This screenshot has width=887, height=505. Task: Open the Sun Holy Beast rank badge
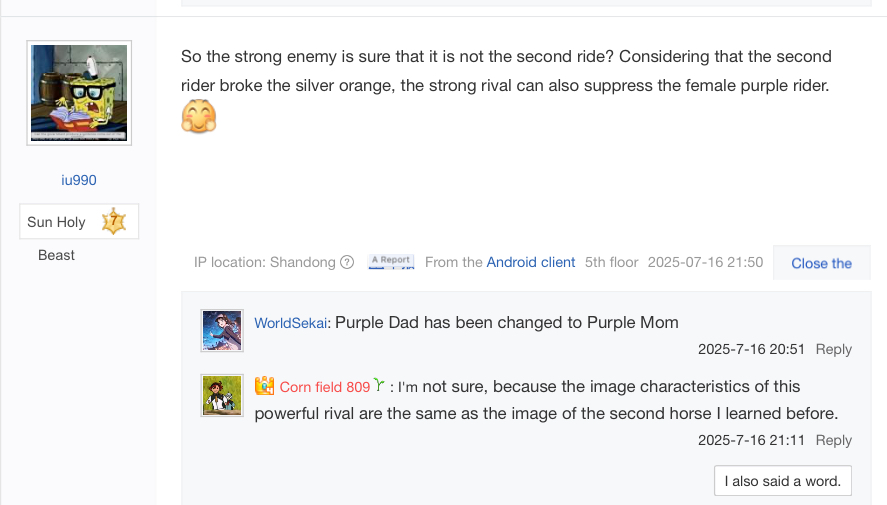(x=79, y=221)
